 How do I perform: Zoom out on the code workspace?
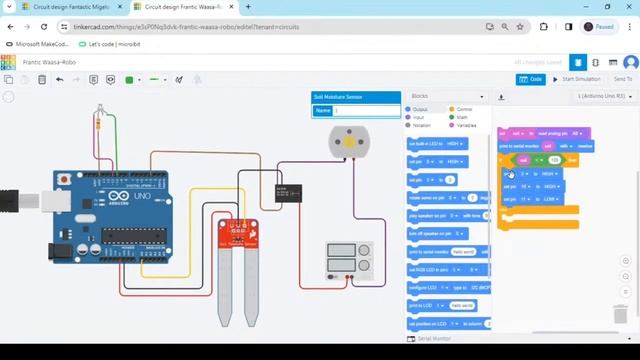625,277
